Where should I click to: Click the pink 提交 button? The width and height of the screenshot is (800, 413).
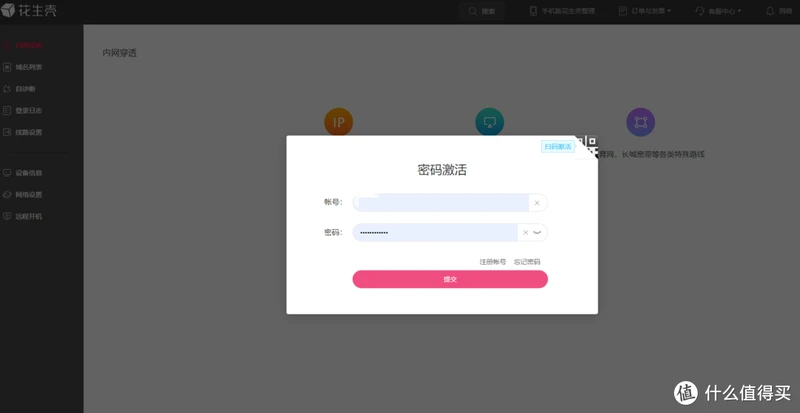click(x=450, y=279)
